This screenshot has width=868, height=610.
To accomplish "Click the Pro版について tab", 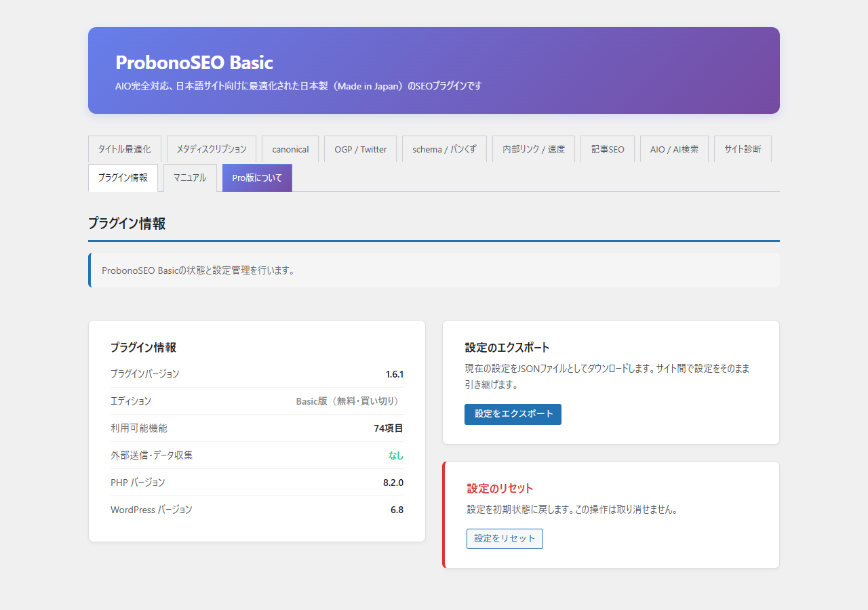I will (x=257, y=178).
